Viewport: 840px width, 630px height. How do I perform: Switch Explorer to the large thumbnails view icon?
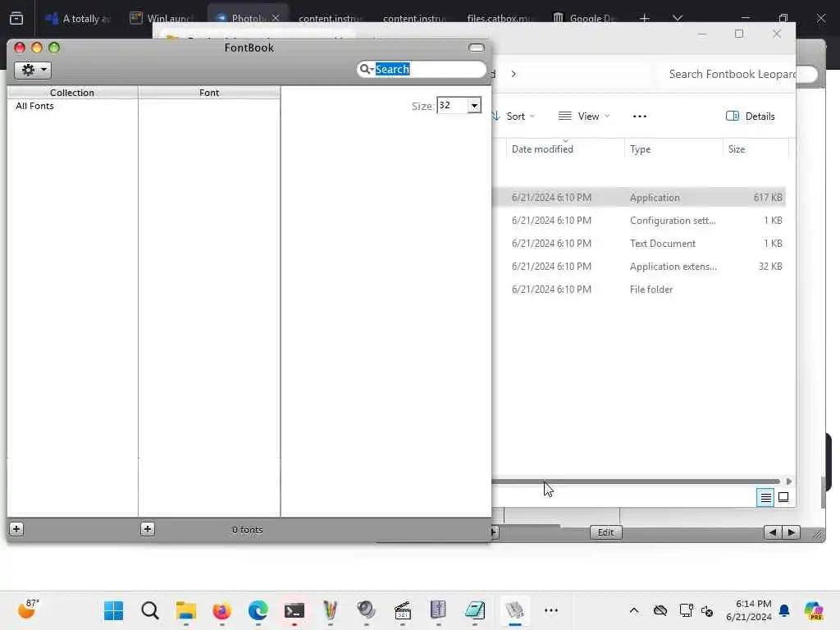click(x=783, y=498)
